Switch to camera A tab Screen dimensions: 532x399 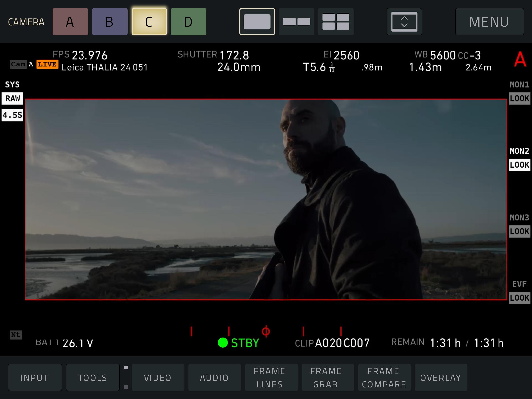tap(70, 22)
